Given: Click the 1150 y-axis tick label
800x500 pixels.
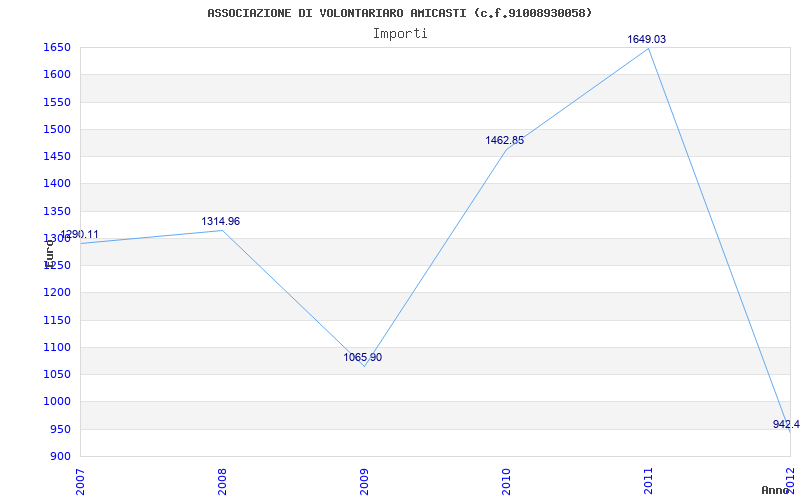Looking at the screenshot, I should click(57, 320).
